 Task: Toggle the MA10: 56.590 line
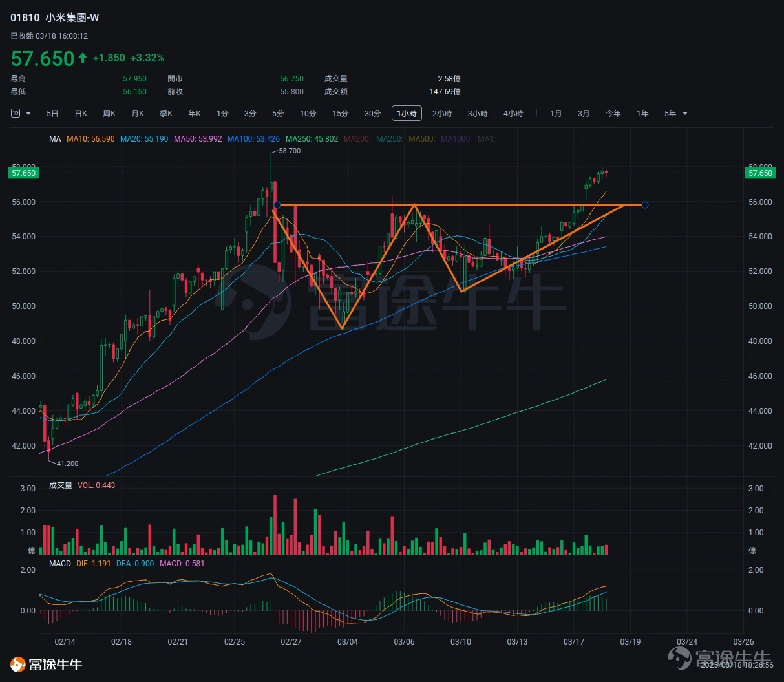click(x=90, y=139)
